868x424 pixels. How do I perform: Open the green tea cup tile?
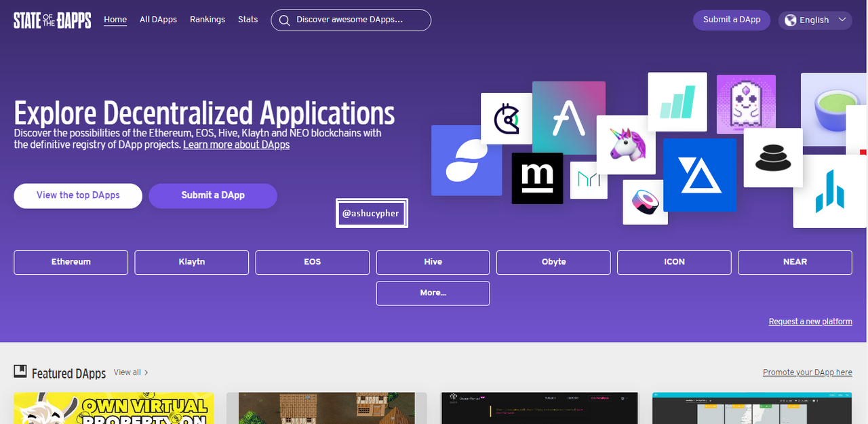coord(834,109)
